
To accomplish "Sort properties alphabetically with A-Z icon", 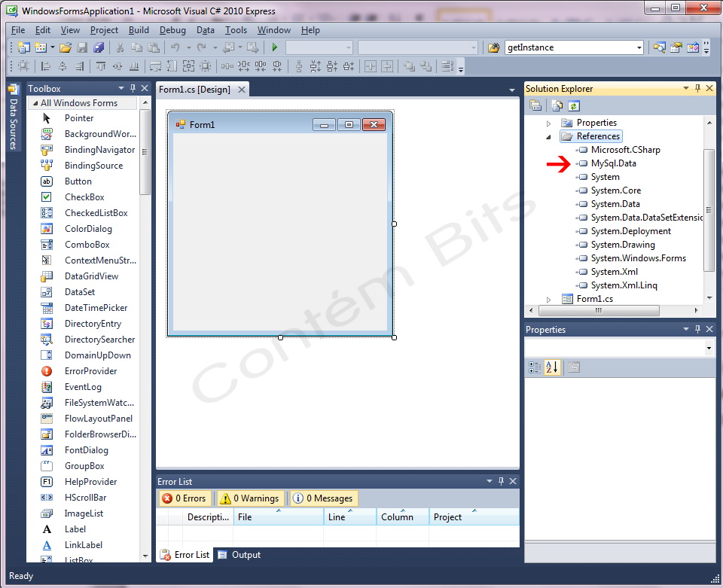I will point(552,367).
